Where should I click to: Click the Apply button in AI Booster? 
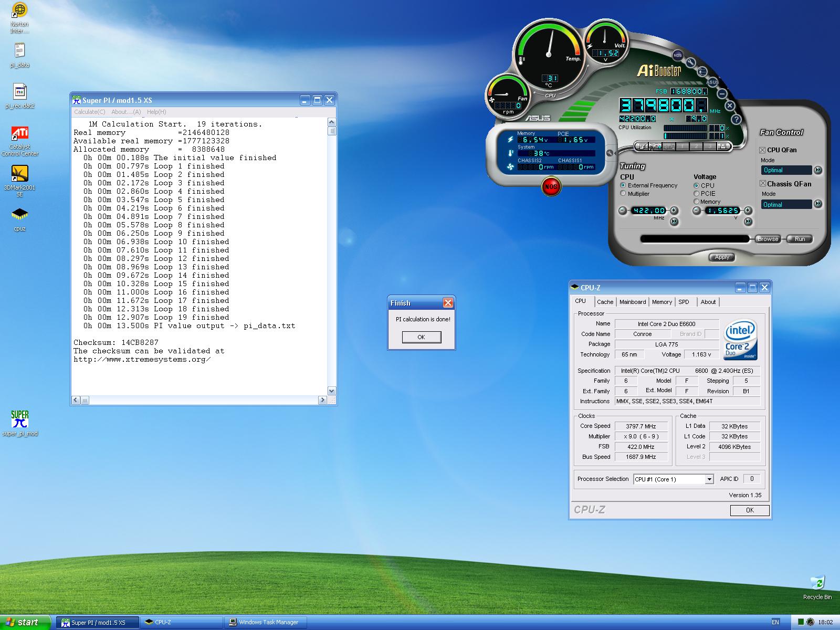pyautogui.click(x=722, y=257)
